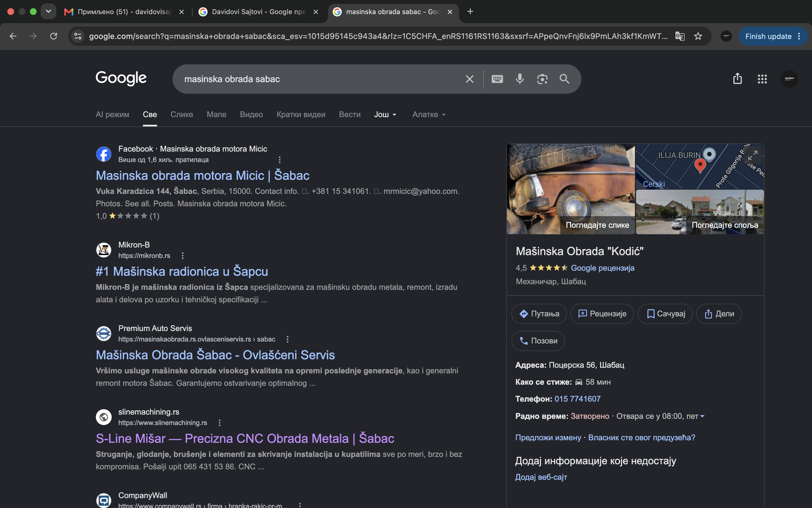Click the browser address bar URL
Screen dimensions: 812x508
(378, 36)
